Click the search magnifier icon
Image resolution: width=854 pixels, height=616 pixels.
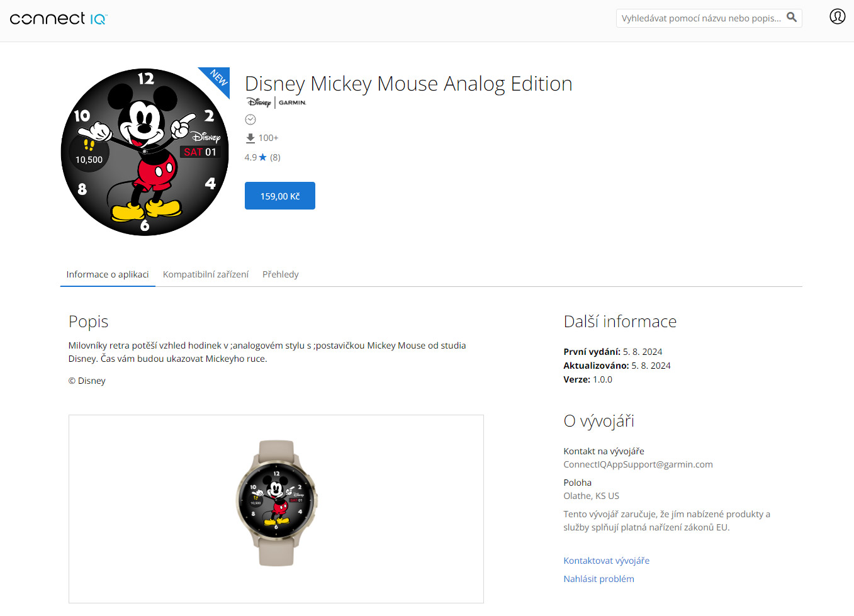point(792,18)
